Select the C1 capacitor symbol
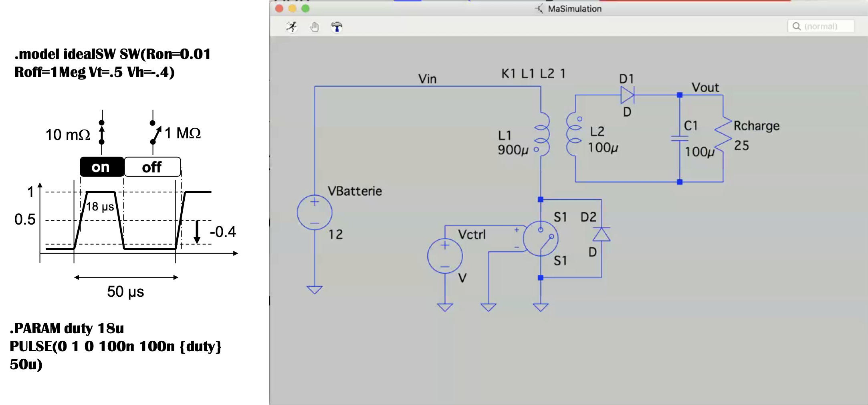The height and width of the screenshot is (405, 868). [x=680, y=138]
